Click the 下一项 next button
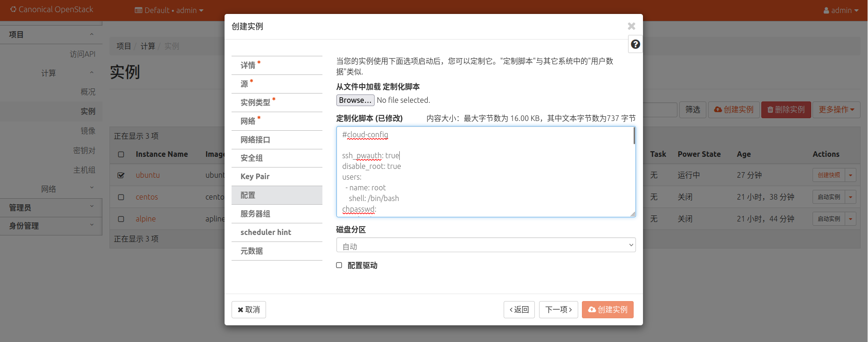Image resolution: width=868 pixels, height=342 pixels. click(558, 309)
